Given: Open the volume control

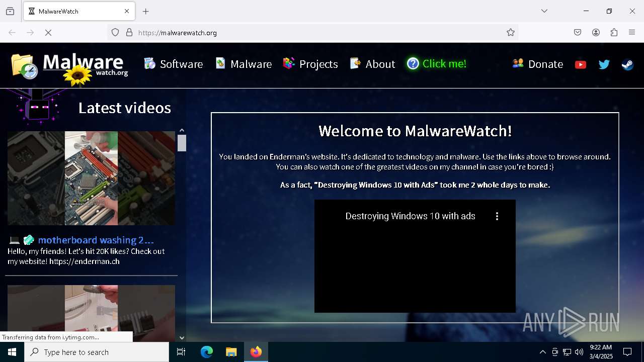Looking at the screenshot, I should pyautogui.click(x=579, y=352).
